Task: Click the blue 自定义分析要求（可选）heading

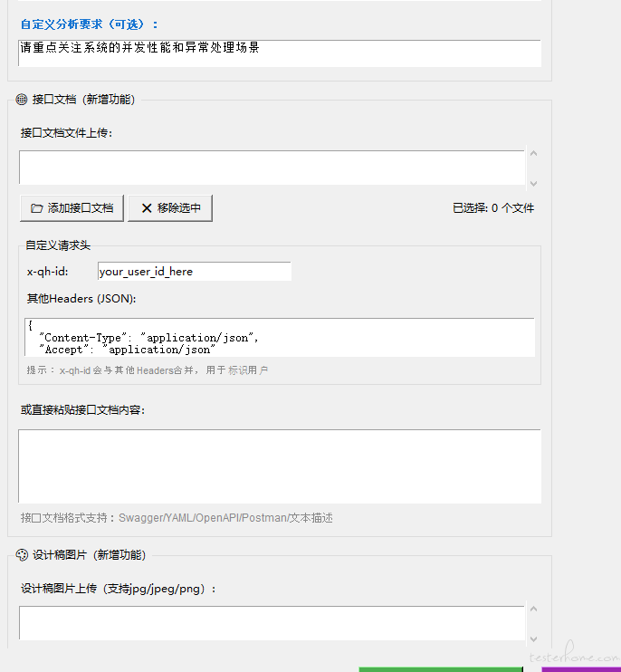Action: tap(89, 24)
